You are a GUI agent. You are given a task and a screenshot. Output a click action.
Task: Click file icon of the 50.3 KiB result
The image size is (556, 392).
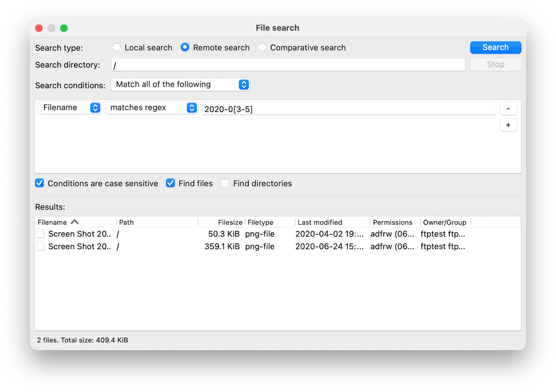coord(41,234)
